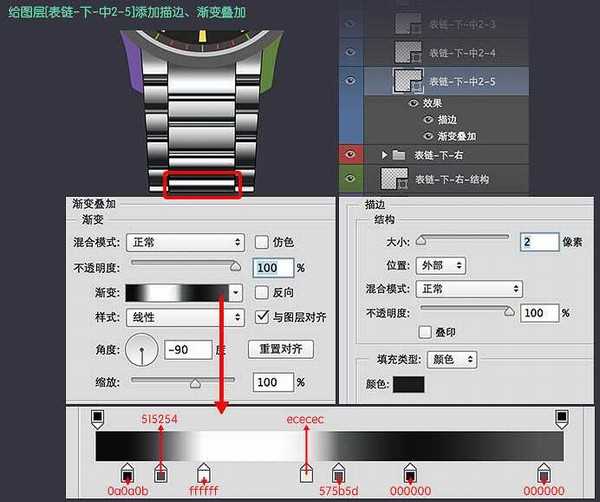Screen dimensions: 600x502
Task: Select the 0a0a0b color stop
Action: (127, 473)
